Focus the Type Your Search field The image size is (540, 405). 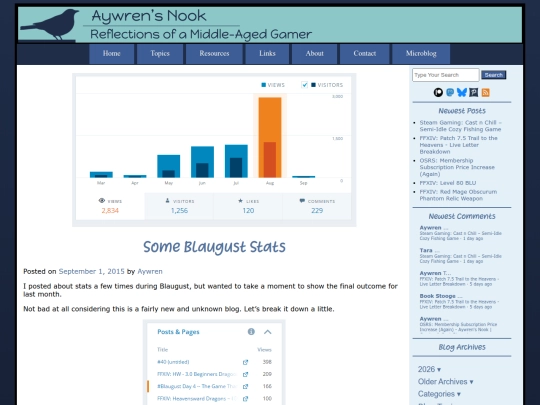point(446,75)
